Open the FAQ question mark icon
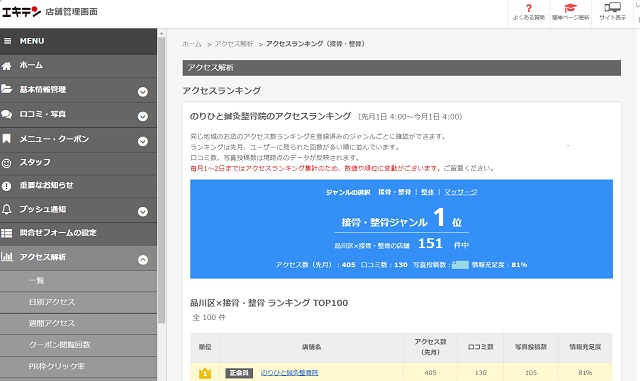 (x=529, y=8)
